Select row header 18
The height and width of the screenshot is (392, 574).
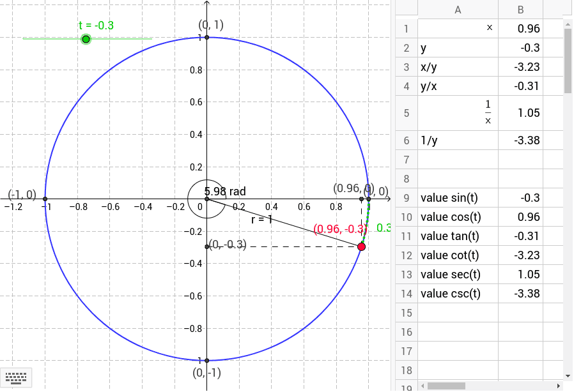click(407, 370)
